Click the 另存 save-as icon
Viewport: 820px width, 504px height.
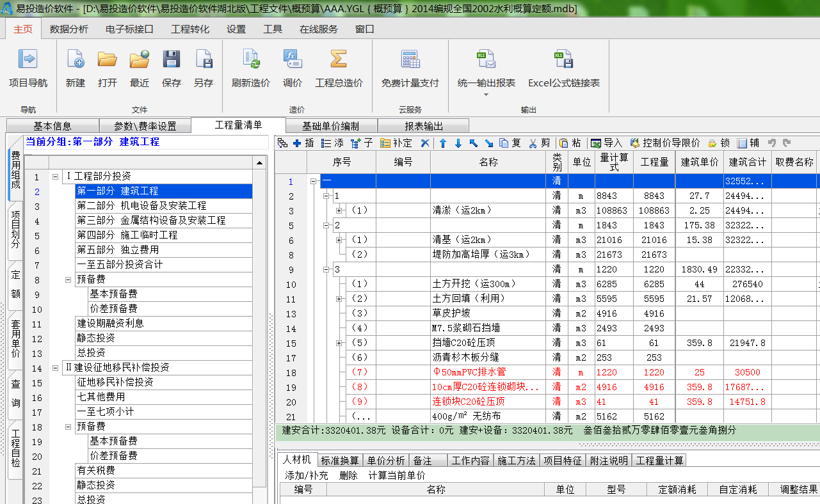click(x=204, y=68)
